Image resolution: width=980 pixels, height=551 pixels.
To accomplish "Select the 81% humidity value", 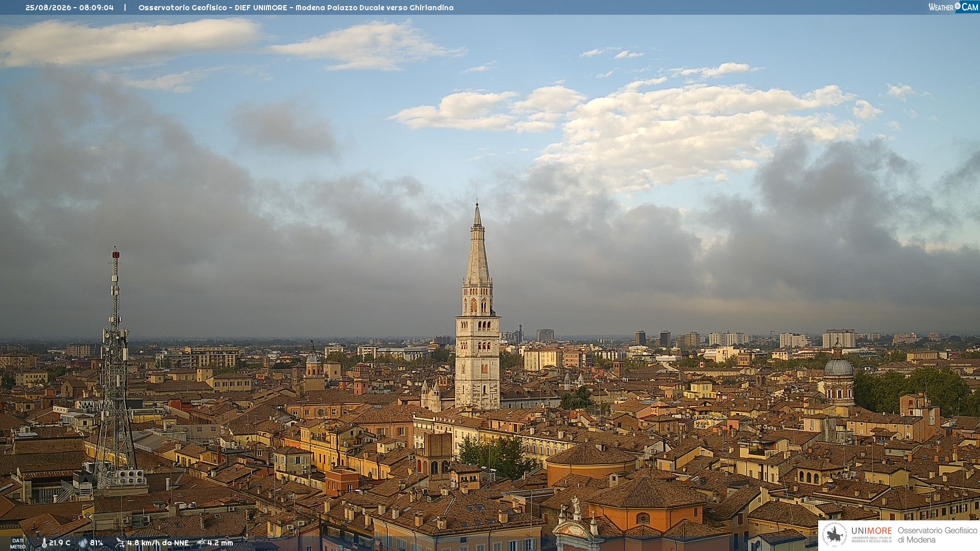I will click(x=96, y=543).
